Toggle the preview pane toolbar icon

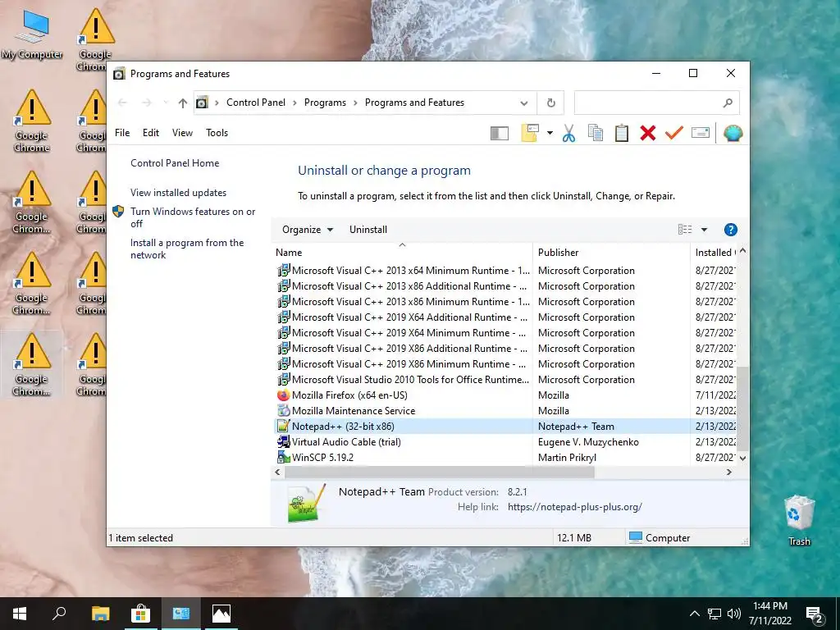point(500,134)
